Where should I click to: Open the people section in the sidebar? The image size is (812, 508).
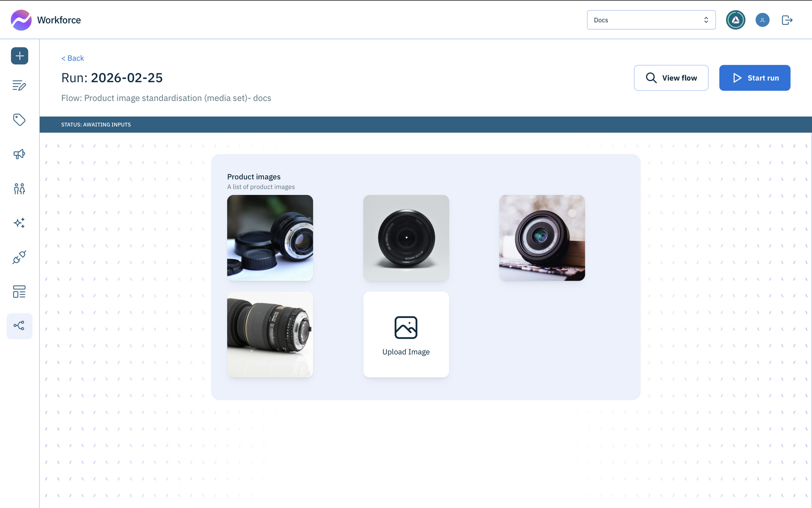click(19, 189)
